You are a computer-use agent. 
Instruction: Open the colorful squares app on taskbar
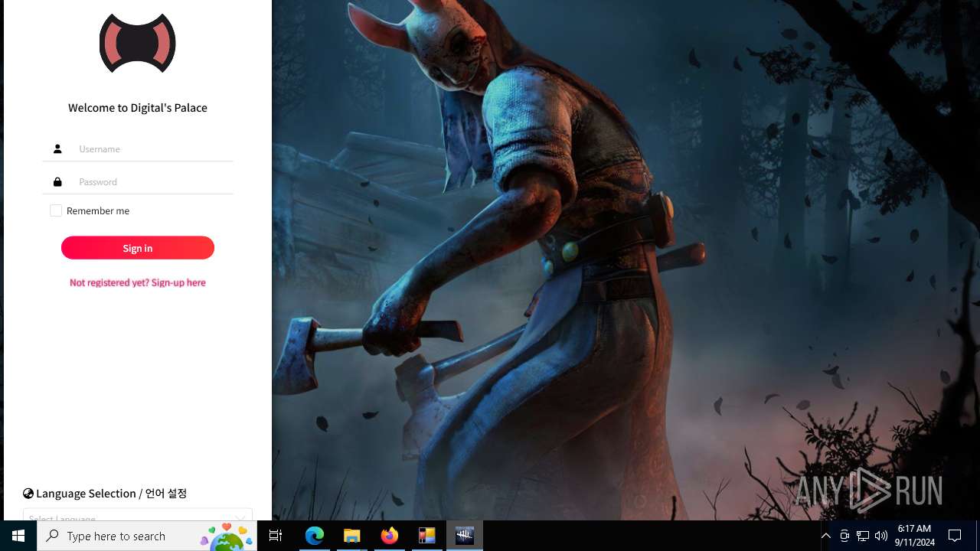[427, 536]
